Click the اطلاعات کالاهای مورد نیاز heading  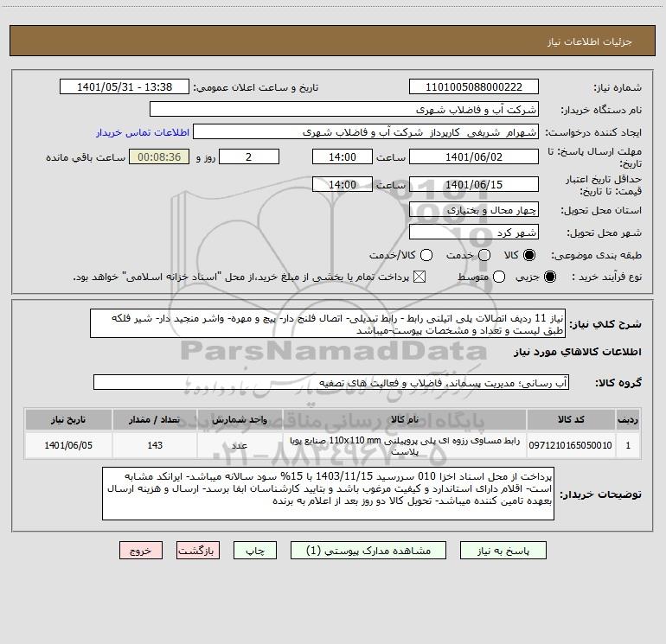click(x=577, y=352)
